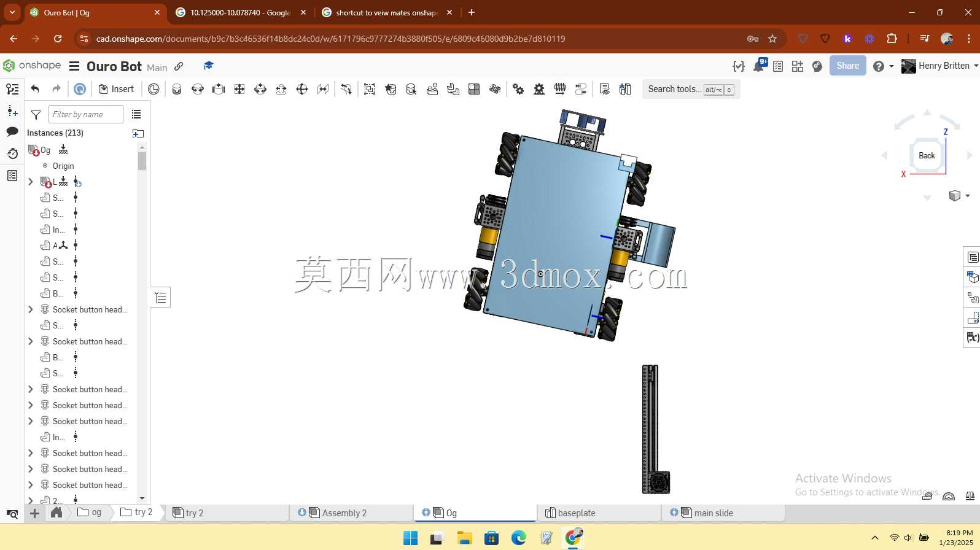Open the Help question mark menu
Viewport: 980px width, 550px height.
882,66
